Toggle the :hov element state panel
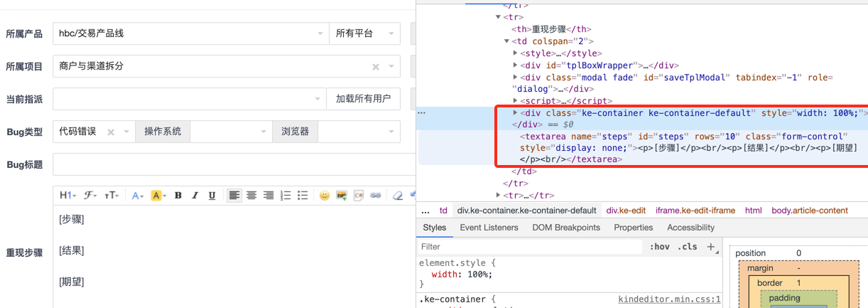The image size is (868, 308). click(660, 247)
